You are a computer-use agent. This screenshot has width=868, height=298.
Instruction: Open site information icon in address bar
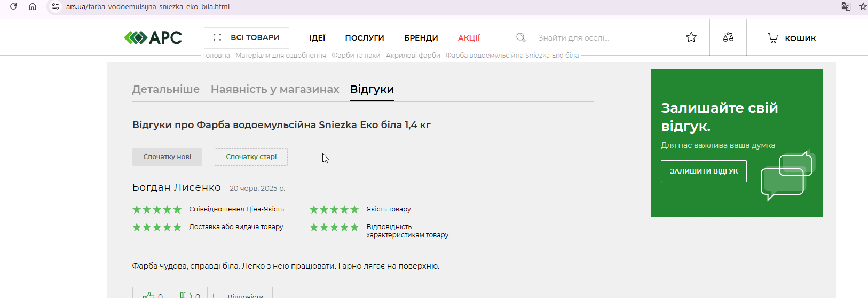(x=56, y=6)
